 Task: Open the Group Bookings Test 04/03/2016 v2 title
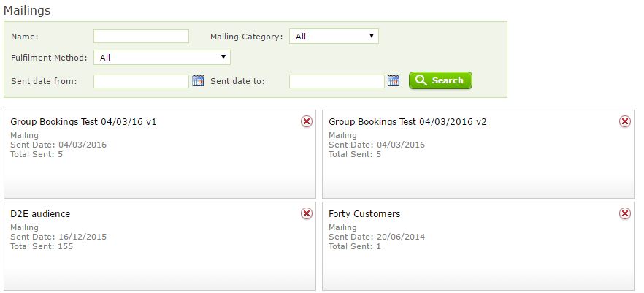pos(407,122)
